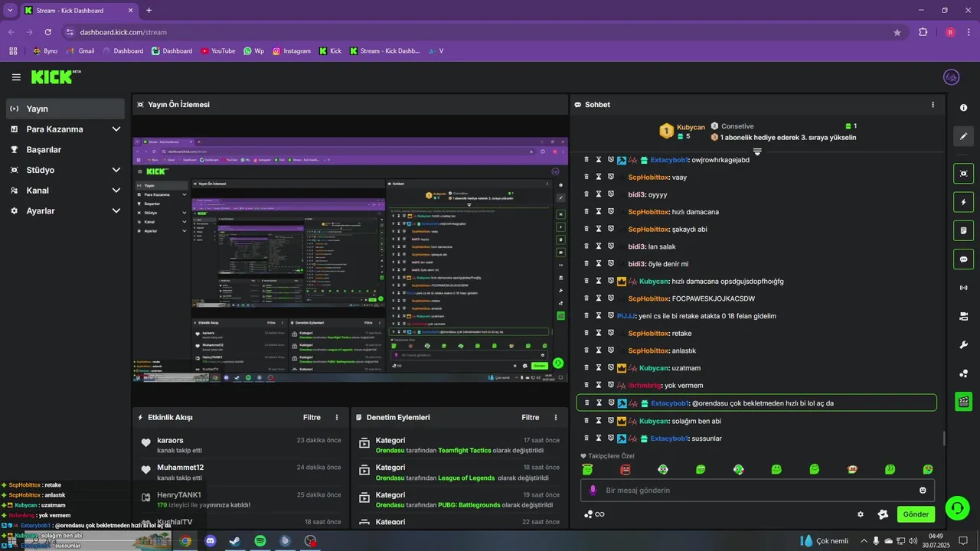980x551 pixels.
Task: Focus the 'Bir mesaj gönderin' message field
Action: point(757,491)
